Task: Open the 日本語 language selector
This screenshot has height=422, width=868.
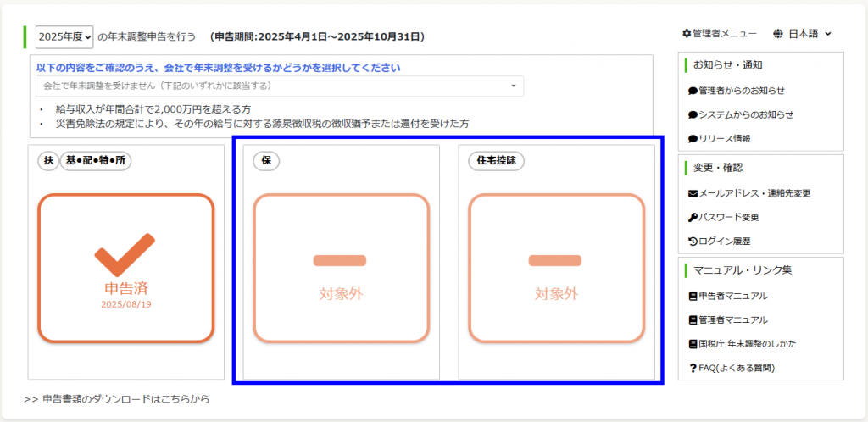Action: 803,34
